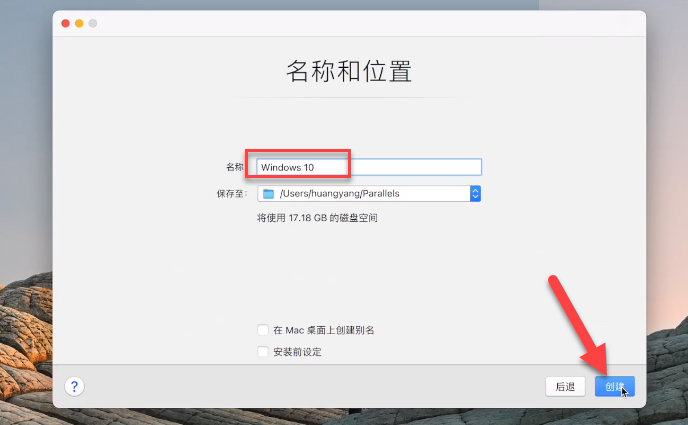
Task: Click the 将使用 17.18 GB 的磁盘空间 text
Action: (317, 218)
